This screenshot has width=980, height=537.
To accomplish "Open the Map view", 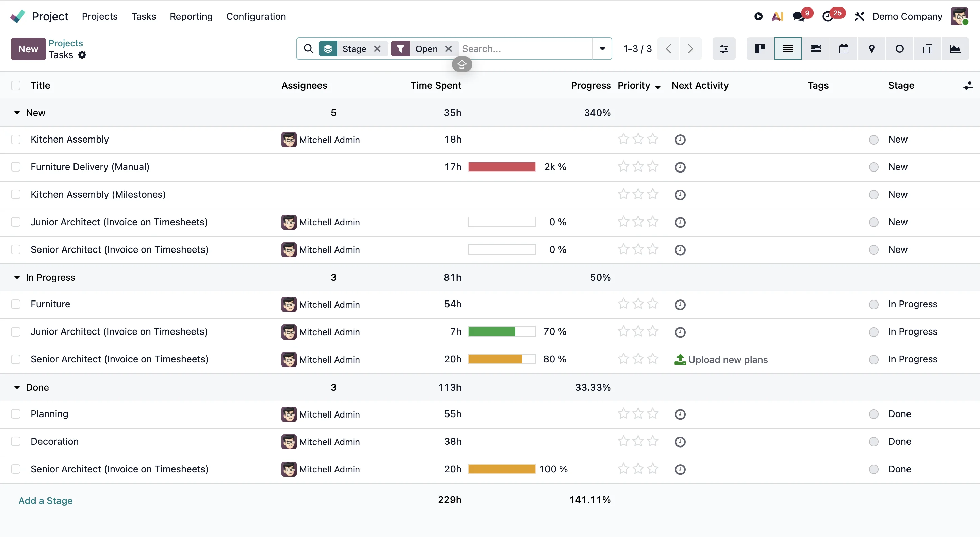I will (871, 49).
